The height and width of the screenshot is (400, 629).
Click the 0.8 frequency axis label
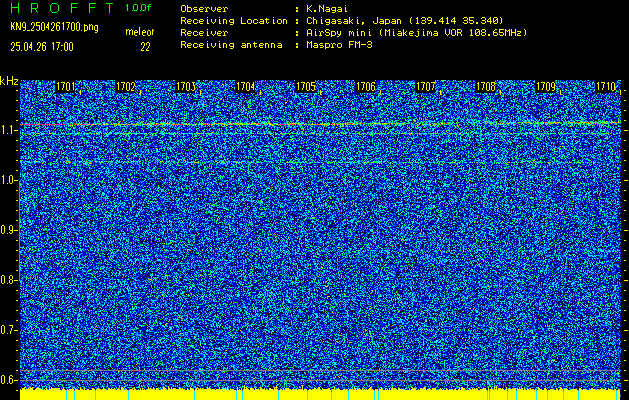coord(9,280)
